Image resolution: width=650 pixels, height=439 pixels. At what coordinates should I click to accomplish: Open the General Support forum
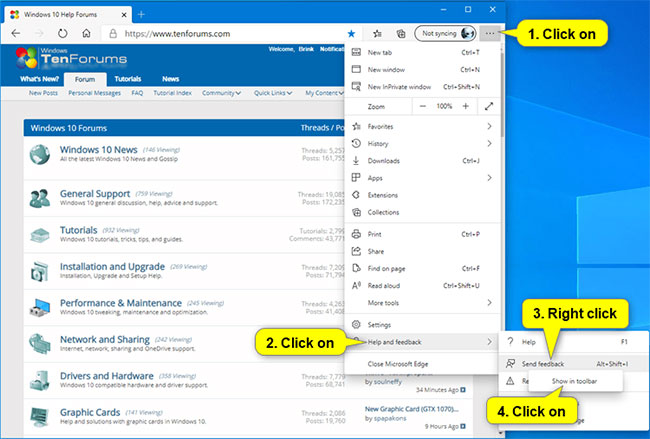pos(95,194)
